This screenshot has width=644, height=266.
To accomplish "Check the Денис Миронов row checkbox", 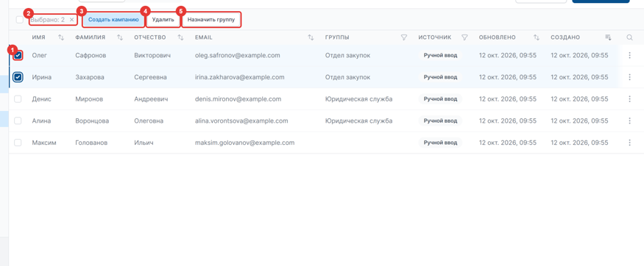I will click(x=18, y=98).
